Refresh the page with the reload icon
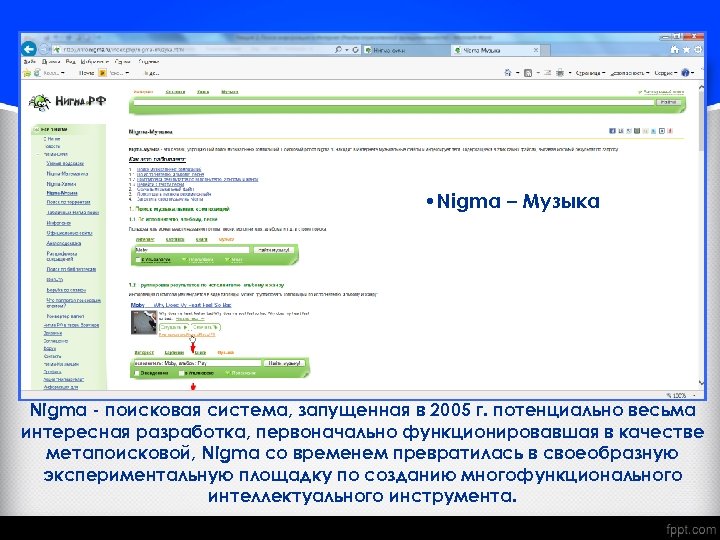 pos(355,50)
